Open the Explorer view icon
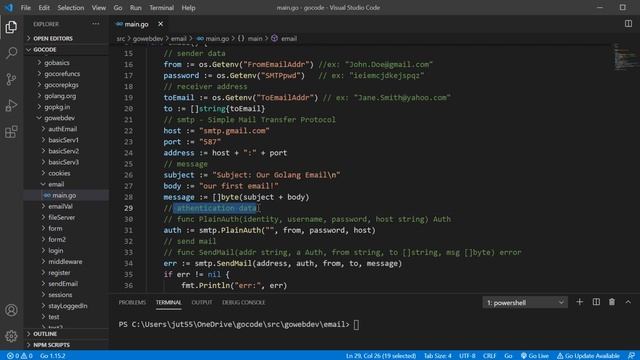This screenshot has width=640, height=360. [11, 27]
